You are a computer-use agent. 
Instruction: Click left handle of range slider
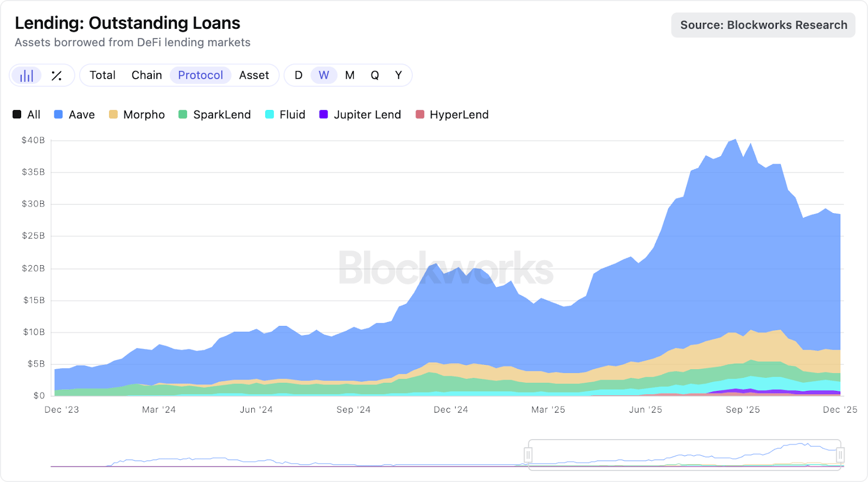point(528,454)
